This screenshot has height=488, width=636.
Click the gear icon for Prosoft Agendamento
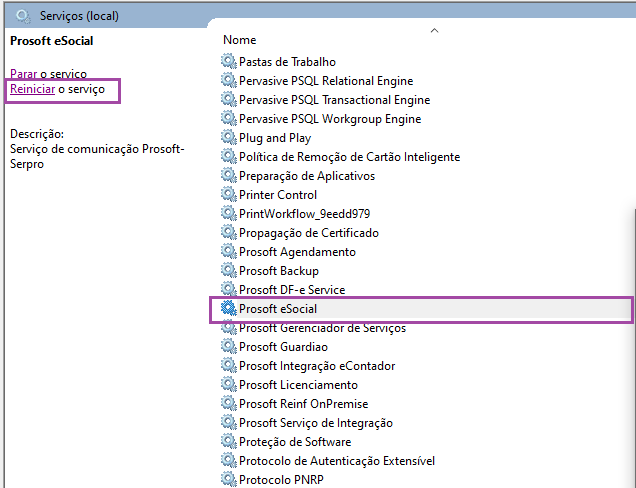(x=229, y=252)
